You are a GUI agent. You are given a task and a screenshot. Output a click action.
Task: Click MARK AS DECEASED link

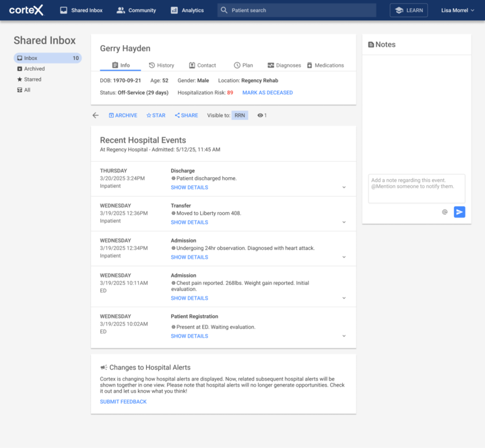(267, 92)
